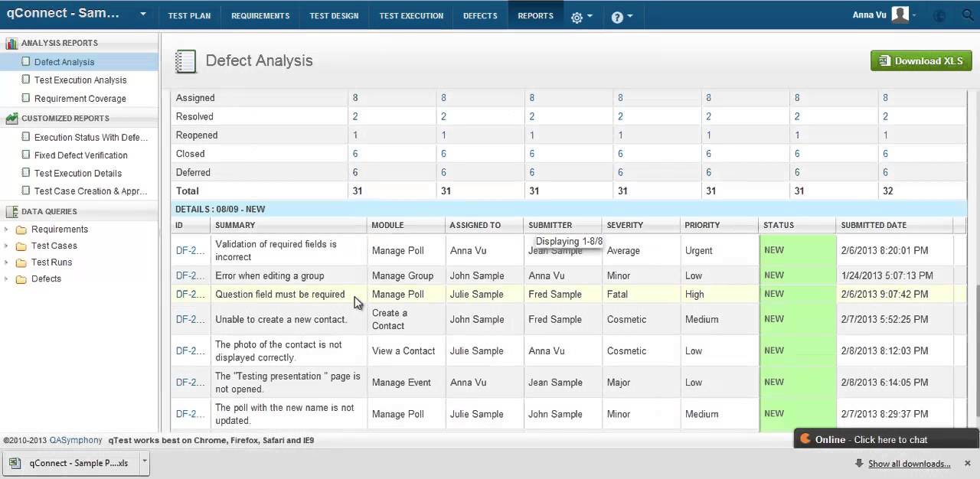Switch to the Requirements tab in top bar
This screenshot has height=479, width=980.
pos(260,15)
